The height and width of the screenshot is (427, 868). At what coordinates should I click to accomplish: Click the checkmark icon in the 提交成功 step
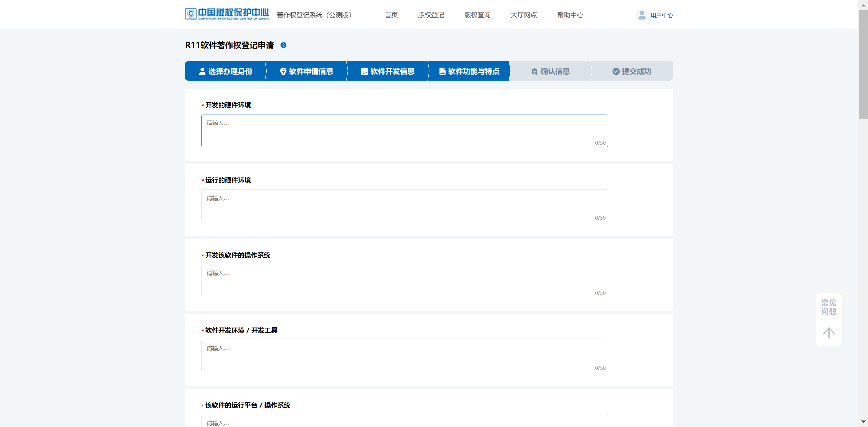click(616, 71)
